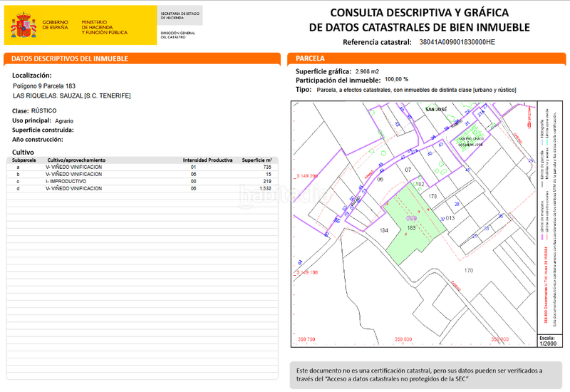Click parcel 013 label on map
Screen dimensions: 570x392
[x=450, y=218]
